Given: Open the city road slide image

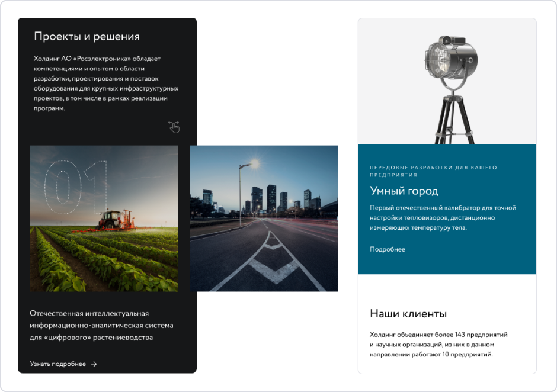Looking at the screenshot, I should click(264, 219).
